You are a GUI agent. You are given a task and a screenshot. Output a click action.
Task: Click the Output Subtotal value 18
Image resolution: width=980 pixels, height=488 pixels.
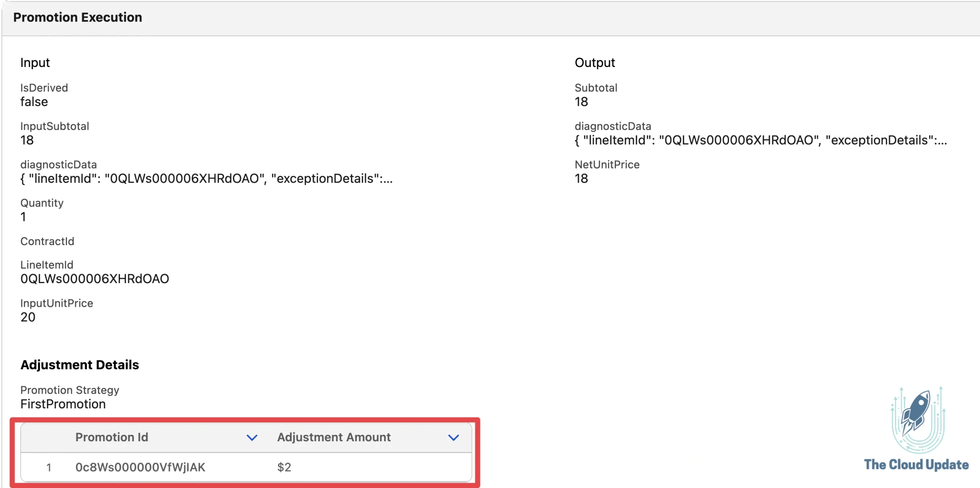[581, 102]
